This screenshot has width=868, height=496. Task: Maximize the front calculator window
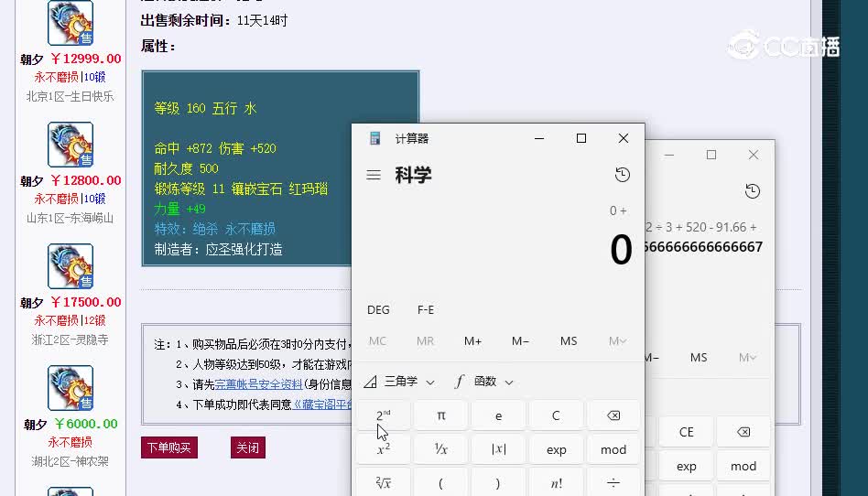coord(581,138)
